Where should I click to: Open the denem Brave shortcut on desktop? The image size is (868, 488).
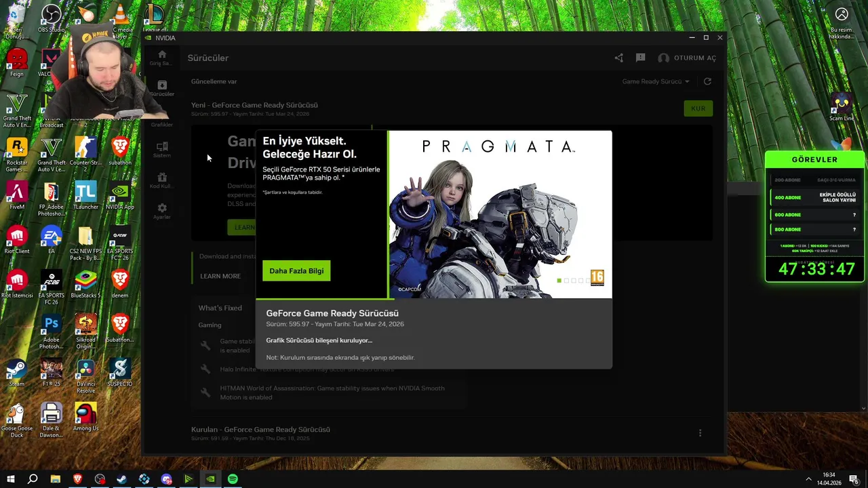point(120,284)
